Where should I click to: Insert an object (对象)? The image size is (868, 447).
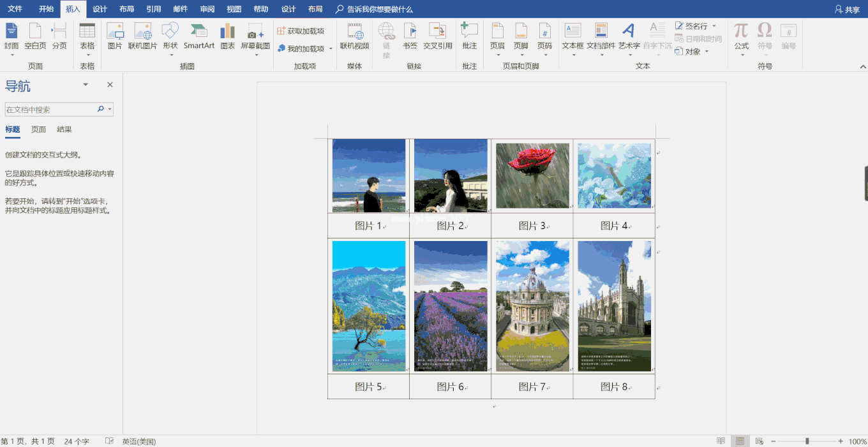point(688,52)
